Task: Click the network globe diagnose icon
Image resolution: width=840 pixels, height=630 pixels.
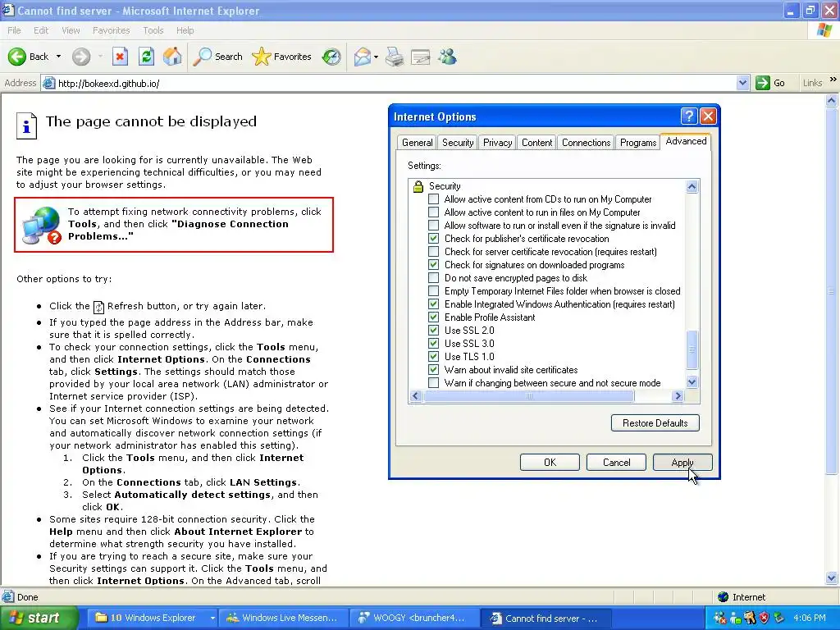Action: click(x=42, y=225)
